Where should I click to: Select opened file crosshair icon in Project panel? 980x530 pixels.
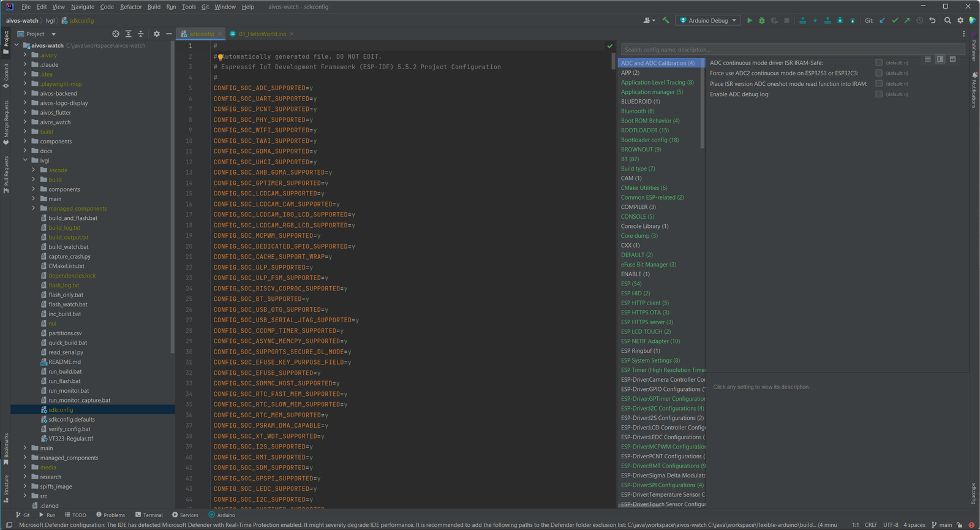(x=116, y=34)
